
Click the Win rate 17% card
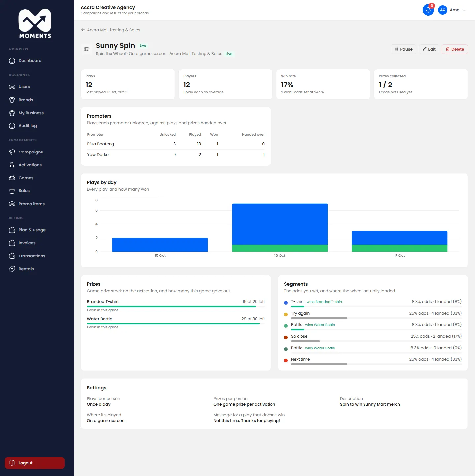coord(323,84)
